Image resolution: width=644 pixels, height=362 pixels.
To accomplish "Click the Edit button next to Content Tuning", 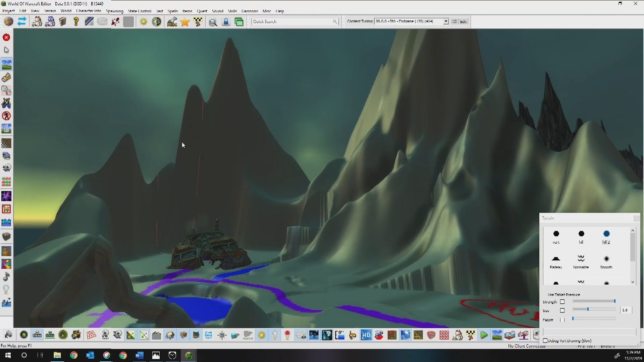I will point(463,21).
